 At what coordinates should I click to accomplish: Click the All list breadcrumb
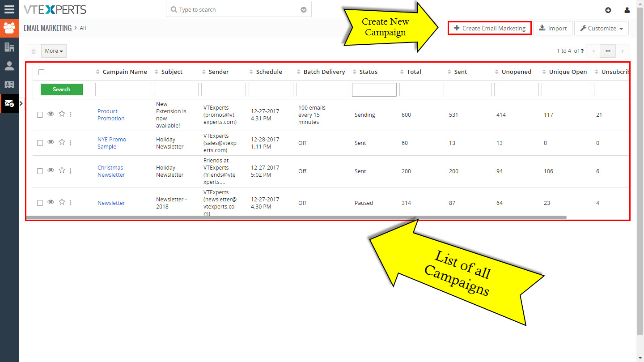[83, 28]
